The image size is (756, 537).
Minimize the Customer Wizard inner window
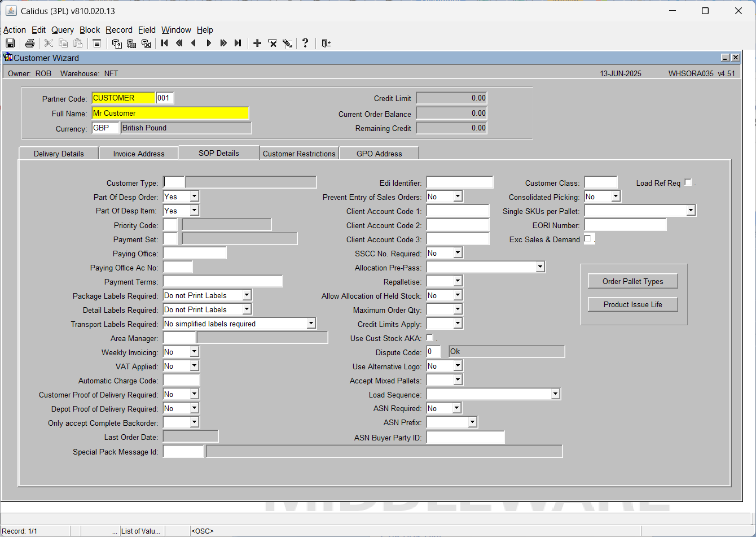pos(726,58)
